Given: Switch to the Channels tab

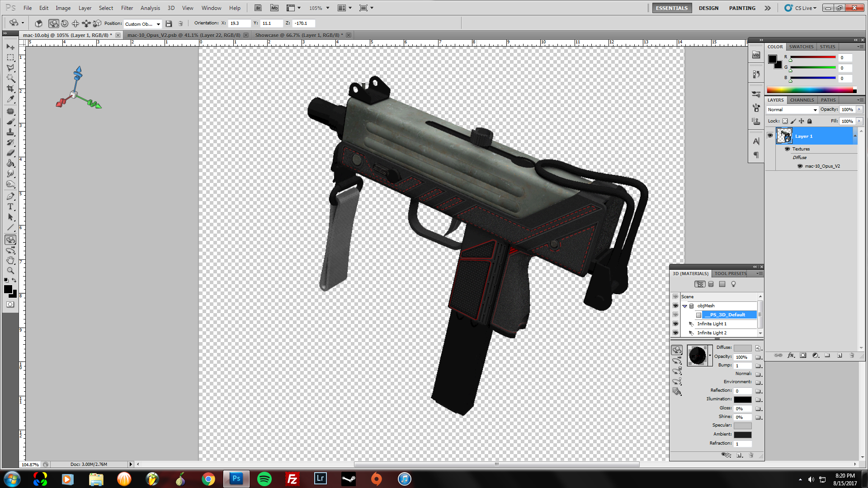Looking at the screenshot, I should pos(802,100).
